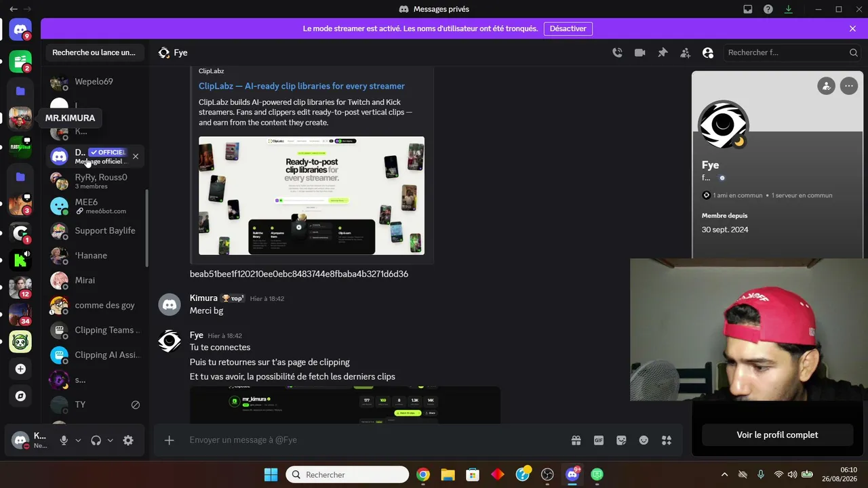This screenshot has width=868, height=488.
Task: Click the Kimura username in chat
Action: click(203, 298)
